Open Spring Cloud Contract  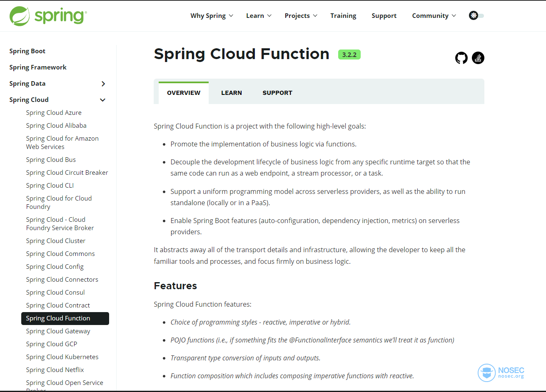pos(58,305)
